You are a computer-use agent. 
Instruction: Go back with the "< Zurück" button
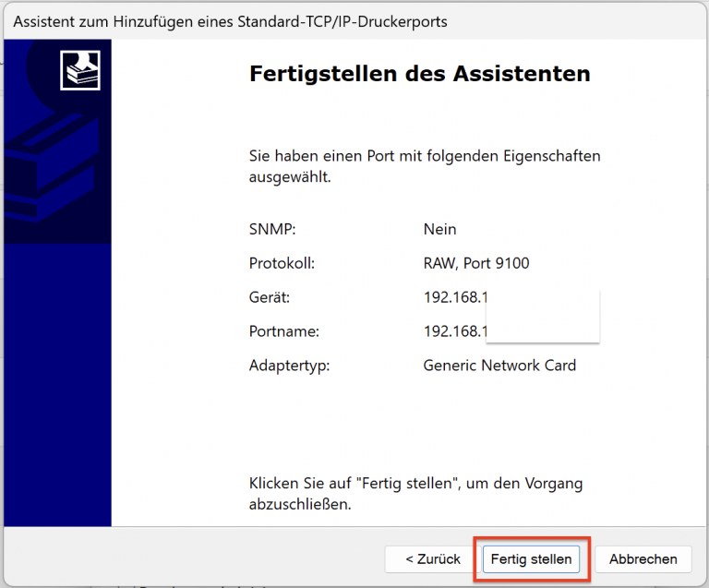433,558
